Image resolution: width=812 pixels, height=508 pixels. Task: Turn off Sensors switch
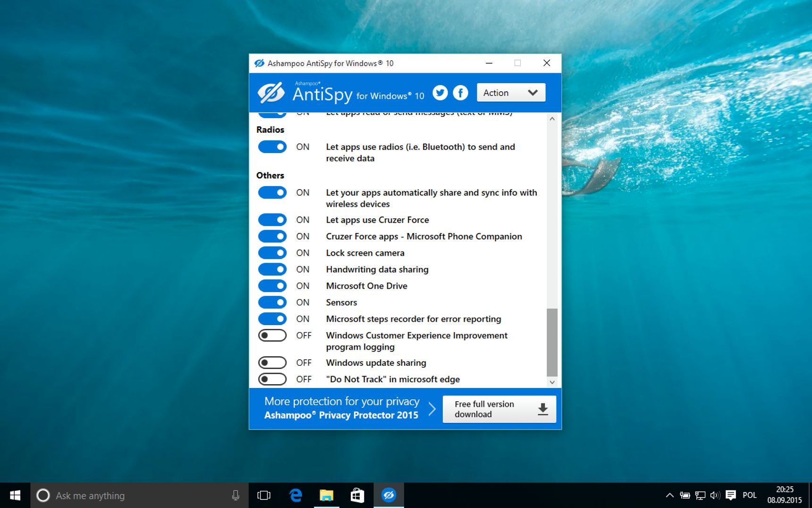(272, 302)
